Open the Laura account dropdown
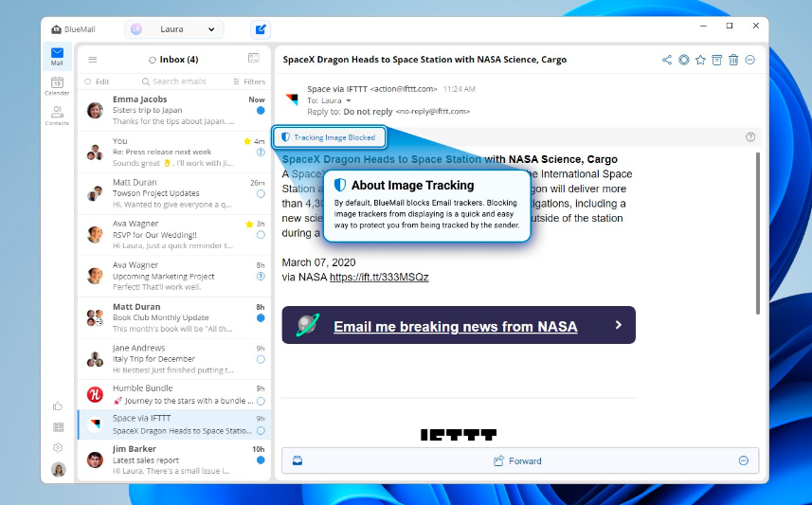Screen dimensions: 812x505 (x=174, y=30)
